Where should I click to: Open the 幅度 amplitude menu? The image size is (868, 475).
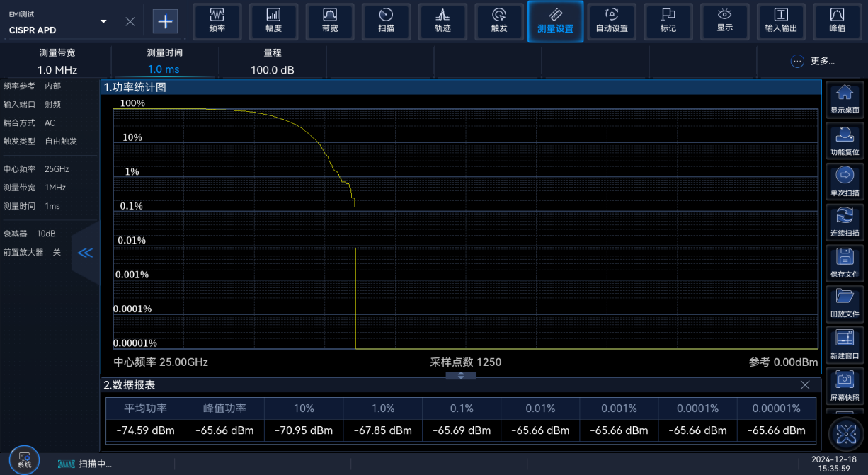[273, 21]
